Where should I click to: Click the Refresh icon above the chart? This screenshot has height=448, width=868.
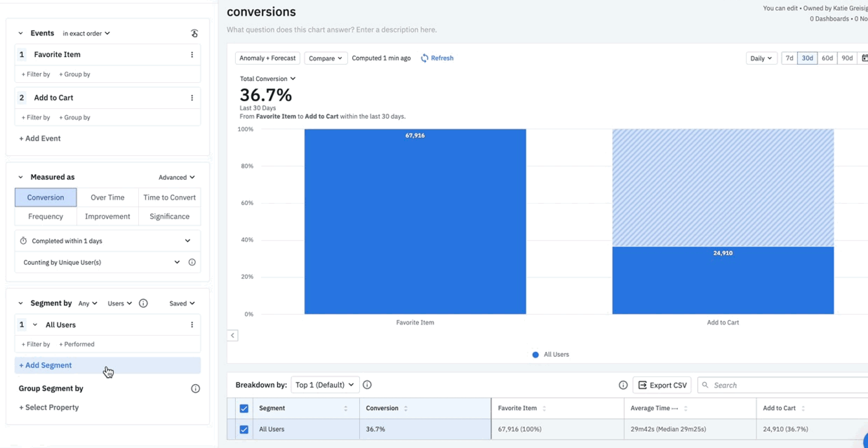[424, 58]
